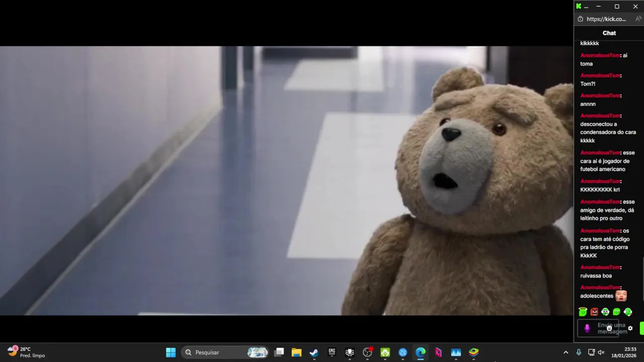Click the Kick logo icon in title bar
This screenshot has height=362, width=644.
(579, 7)
